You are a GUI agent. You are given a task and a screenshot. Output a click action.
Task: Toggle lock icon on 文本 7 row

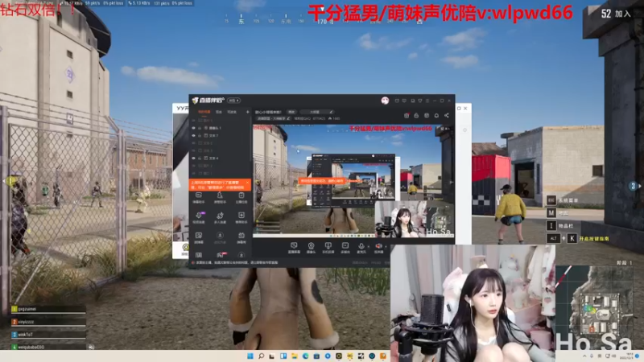click(200, 135)
